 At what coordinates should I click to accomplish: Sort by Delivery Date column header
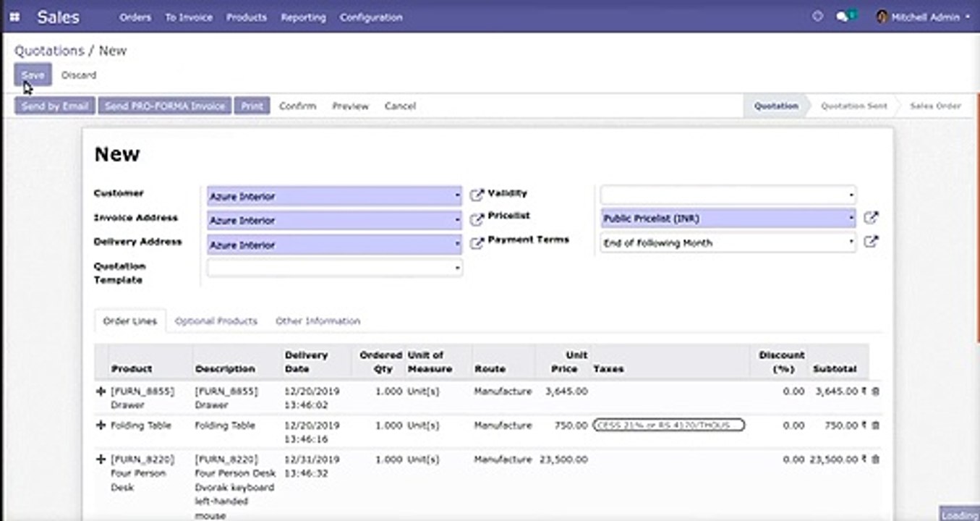click(307, 362)
